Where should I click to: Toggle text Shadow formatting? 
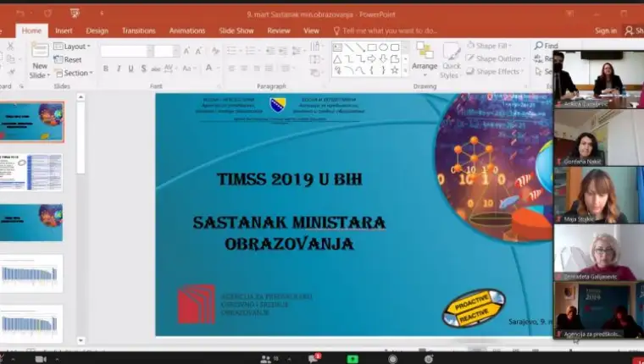click(x=143, y=69)
